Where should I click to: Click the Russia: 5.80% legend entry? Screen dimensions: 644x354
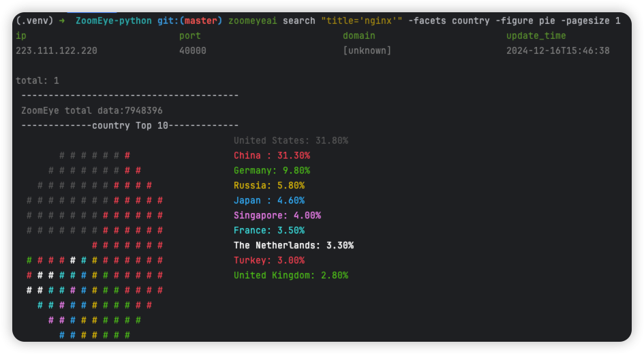click(269, 185)
